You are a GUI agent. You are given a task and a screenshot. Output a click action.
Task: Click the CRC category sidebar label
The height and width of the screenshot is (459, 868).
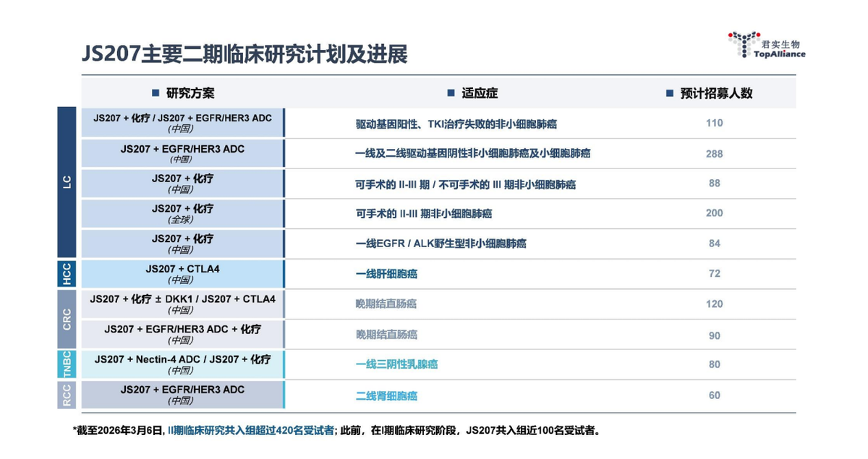click(67, 319)
